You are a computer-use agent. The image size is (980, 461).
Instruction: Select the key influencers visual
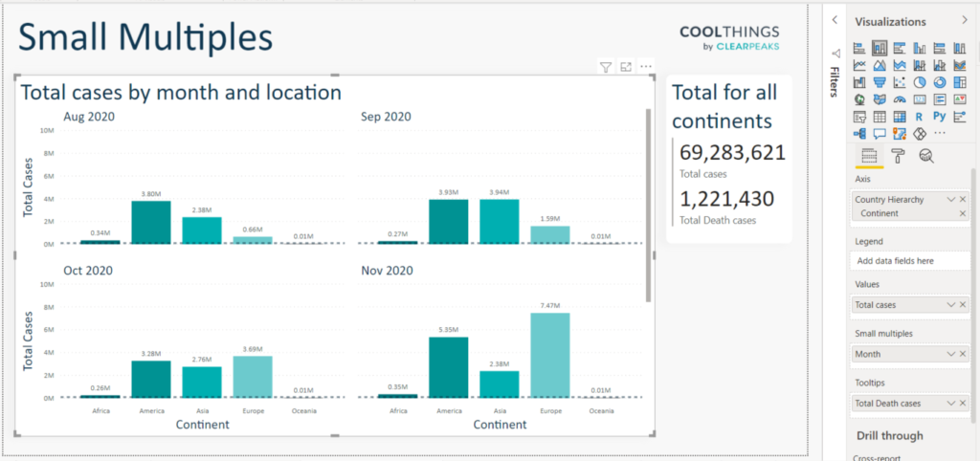[959, 116]
